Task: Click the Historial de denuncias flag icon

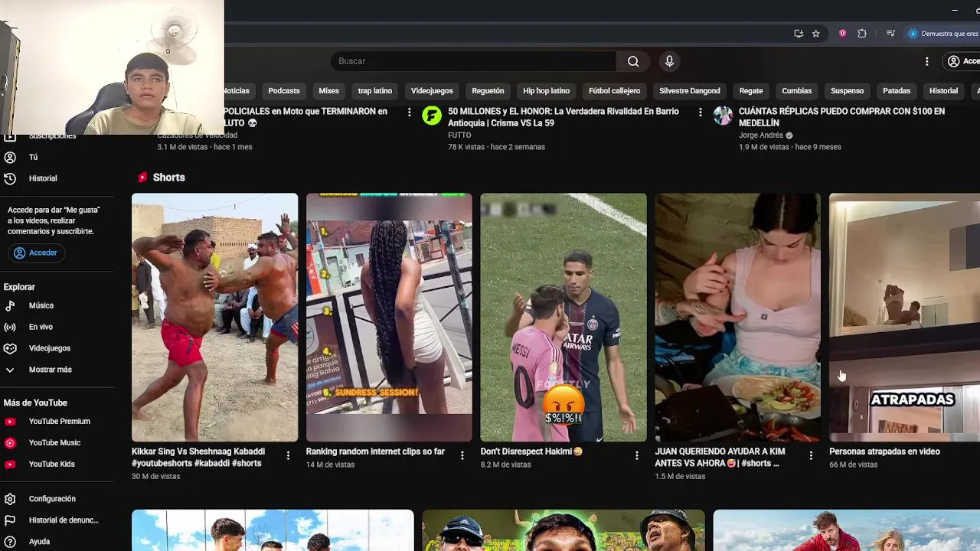Action: [10, 520]
